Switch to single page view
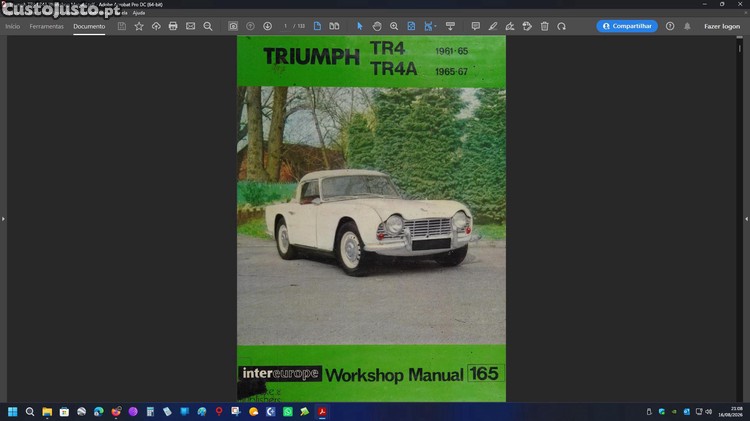Screen dimensions: 750x421 click(317, 26)
